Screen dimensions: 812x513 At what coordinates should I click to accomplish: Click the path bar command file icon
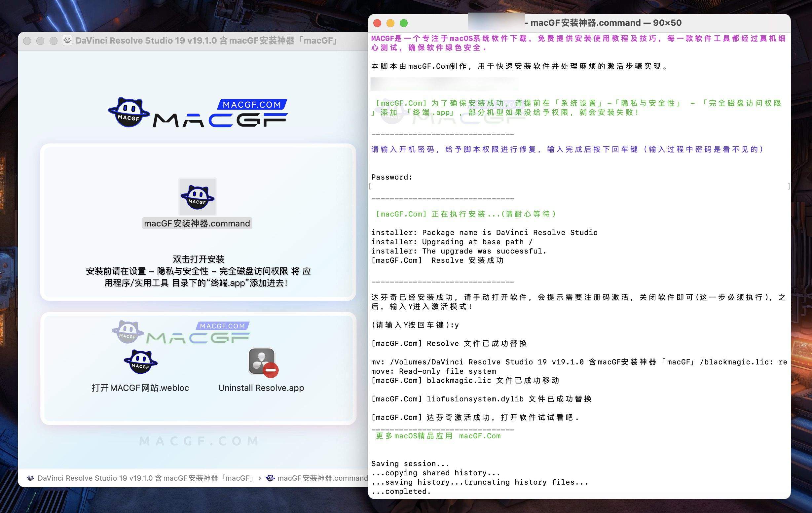pos(270,478)
